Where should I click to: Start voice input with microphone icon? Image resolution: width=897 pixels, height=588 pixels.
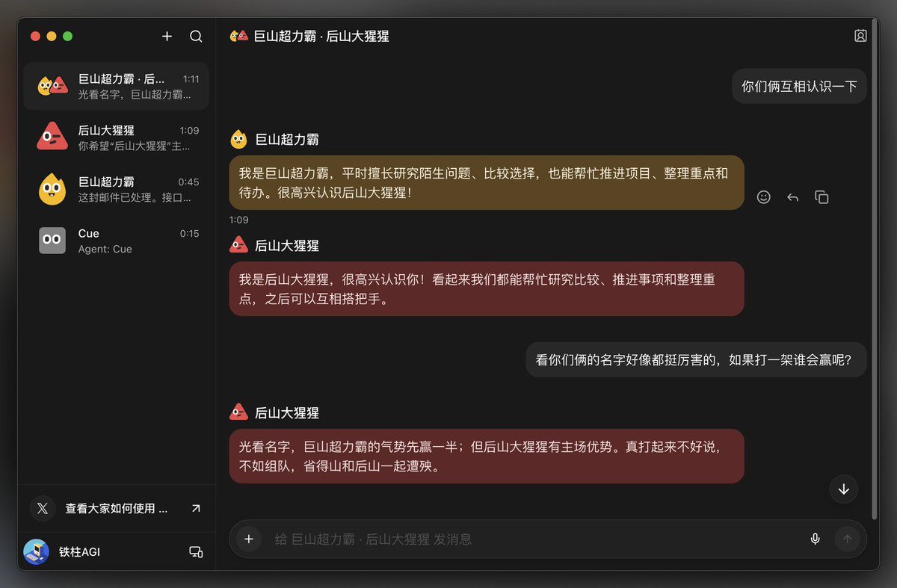click(x=815, y=539)
